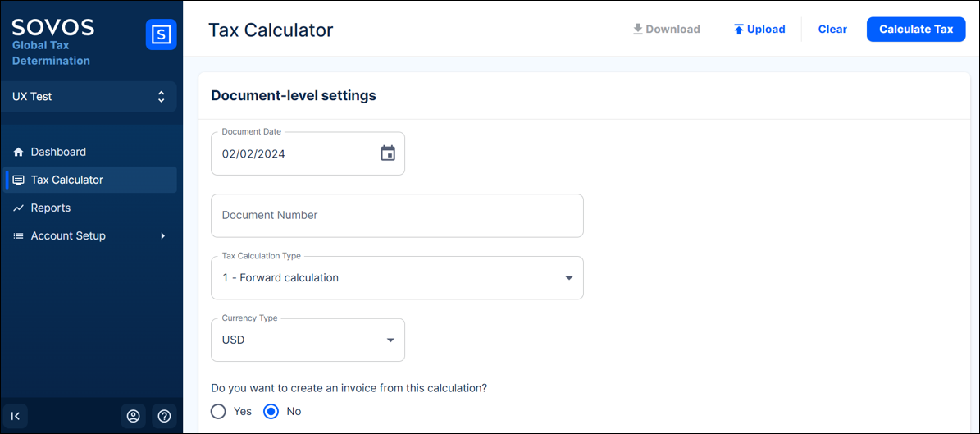Click the Sovos S logo icon
980x434 pixels.
[x=162, y=35]
